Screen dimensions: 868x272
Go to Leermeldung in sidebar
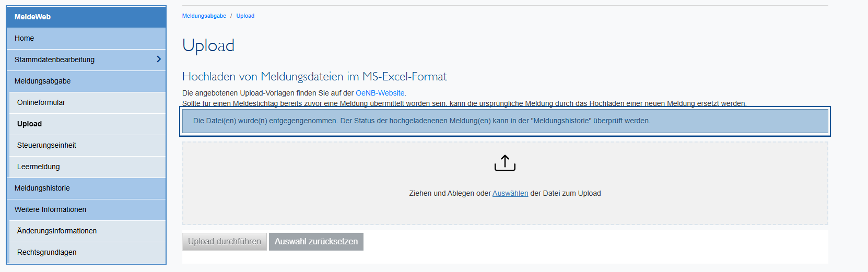pos(38,166)
